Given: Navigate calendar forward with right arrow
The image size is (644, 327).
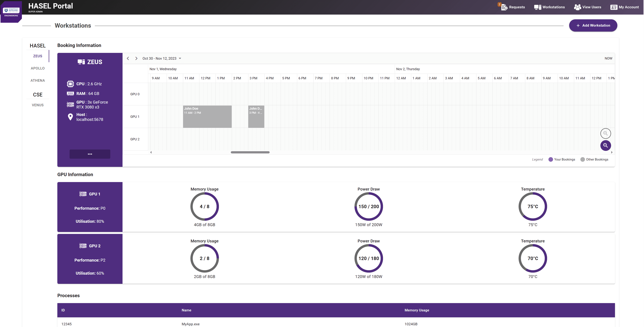Looking at the screenshot, I should tap(136, 58).
